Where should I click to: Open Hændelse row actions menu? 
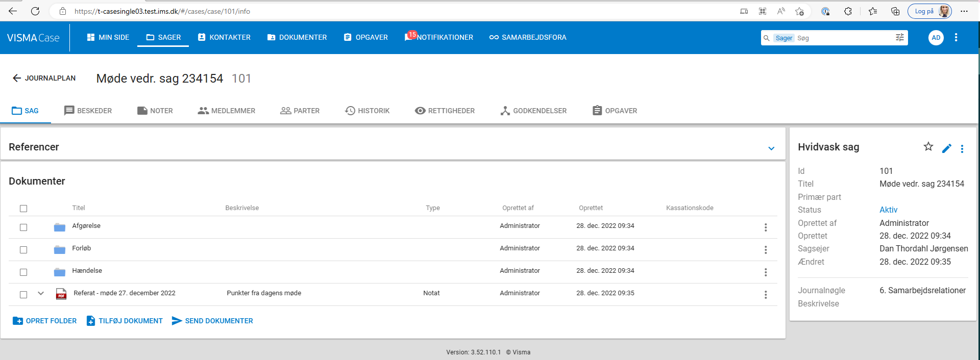[766, 272]
